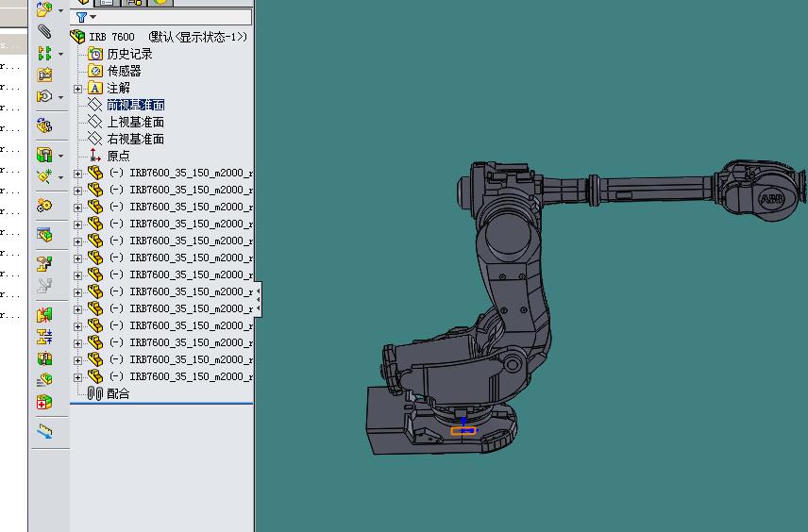Screen dimensions: 808x532
Task: Click the Reference Geometry tool icon
Action: click(44, 176)
